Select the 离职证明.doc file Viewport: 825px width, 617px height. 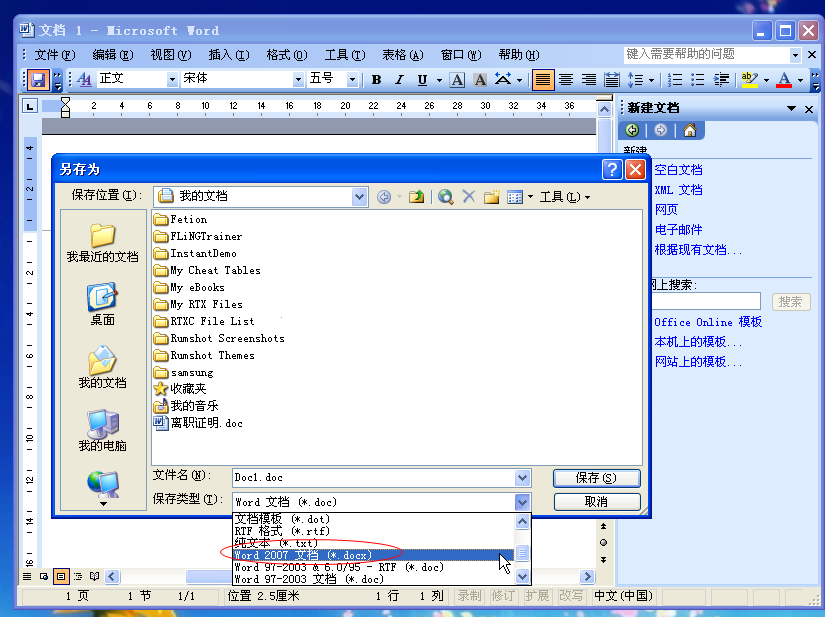pos(198,423)
